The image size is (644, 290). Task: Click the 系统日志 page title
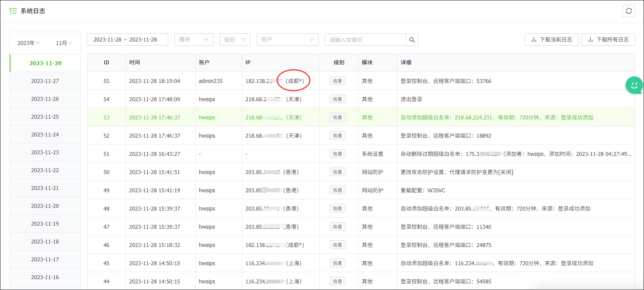coord(33,11)
